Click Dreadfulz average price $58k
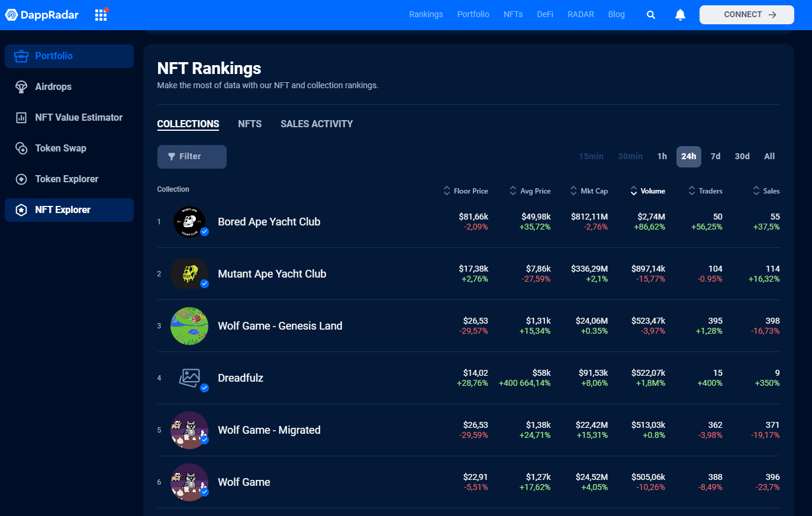The width and height of the screenshot is (812, 516). pyautogui.click(x=542, y=373)
